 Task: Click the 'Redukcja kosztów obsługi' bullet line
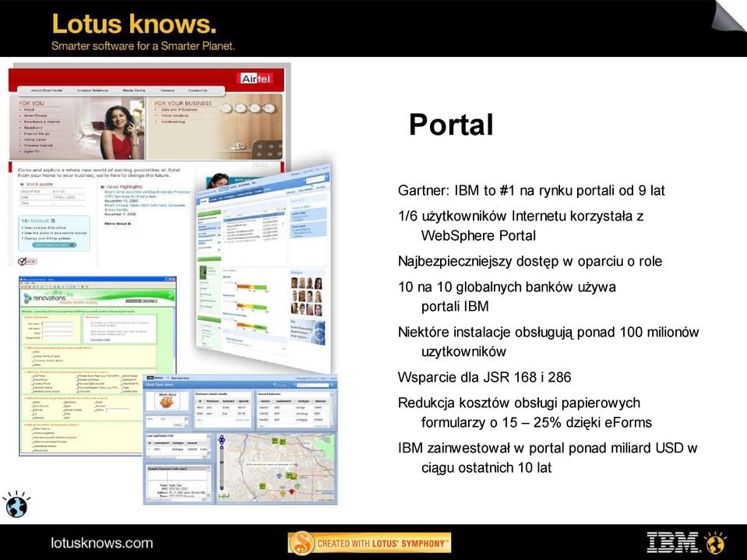click(519, 403)
